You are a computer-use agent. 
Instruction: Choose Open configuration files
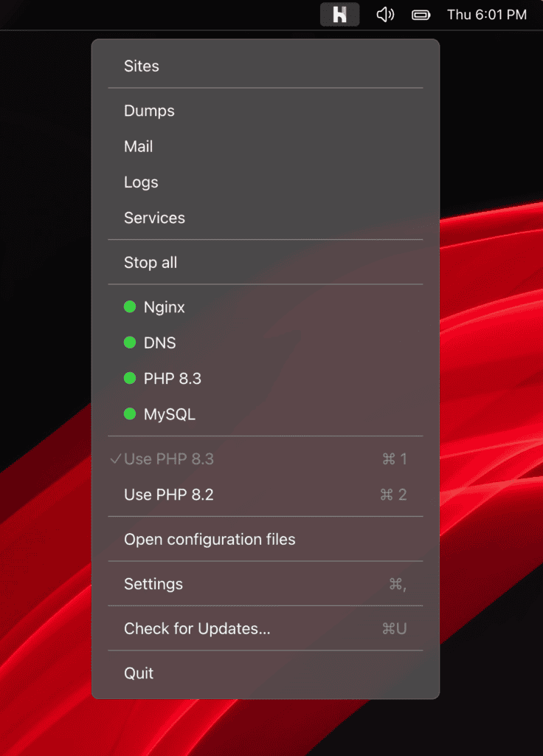click(x=210, y=540)
